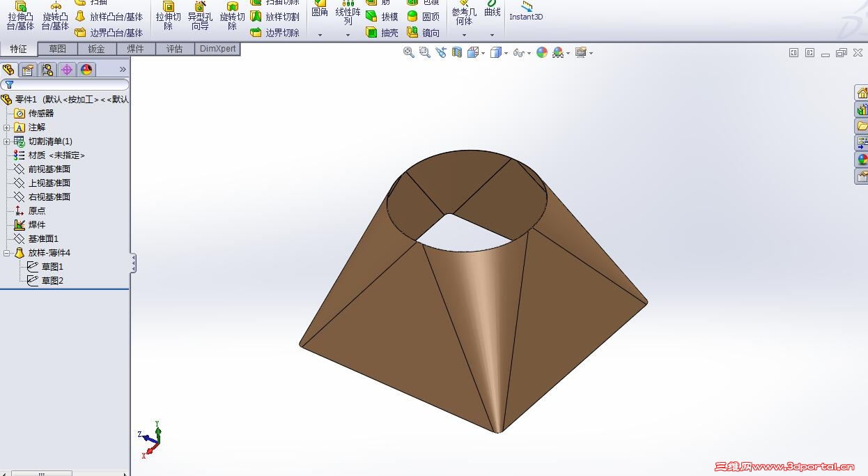Open the 异型孔向导 hole wizard
Image resolution: width=868 pixels, height=476 pixels.
pyautogui.click(x=200, y=16)
